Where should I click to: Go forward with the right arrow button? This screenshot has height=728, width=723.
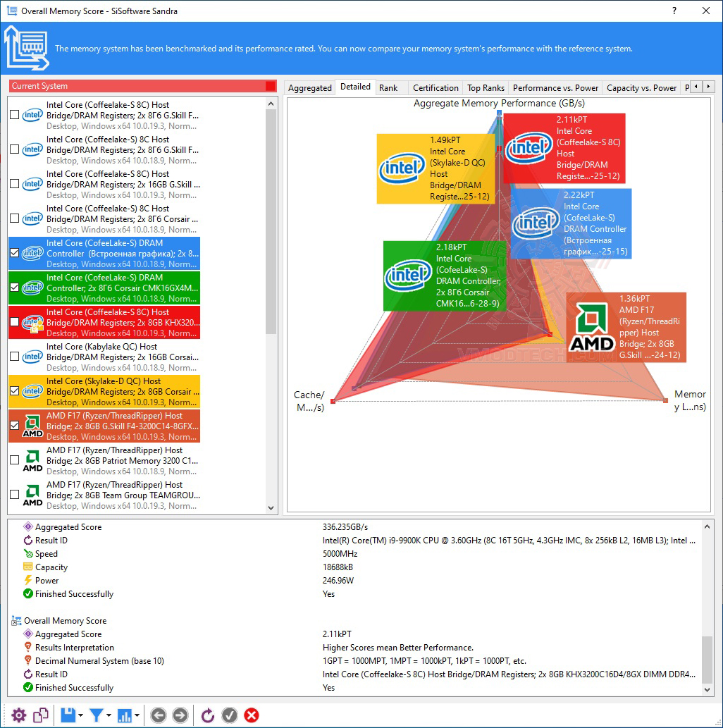click(x=180, y=715)
